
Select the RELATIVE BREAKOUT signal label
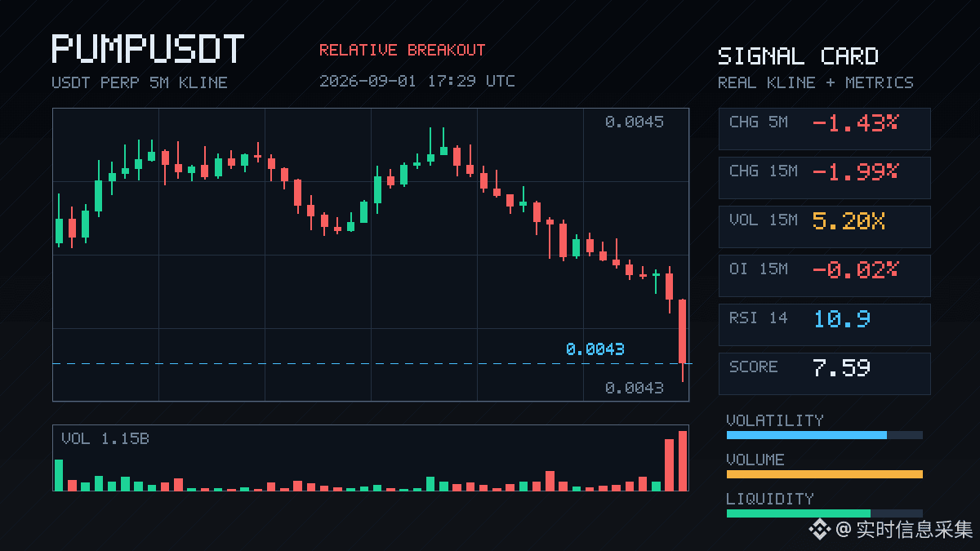[x=402, y=51]
